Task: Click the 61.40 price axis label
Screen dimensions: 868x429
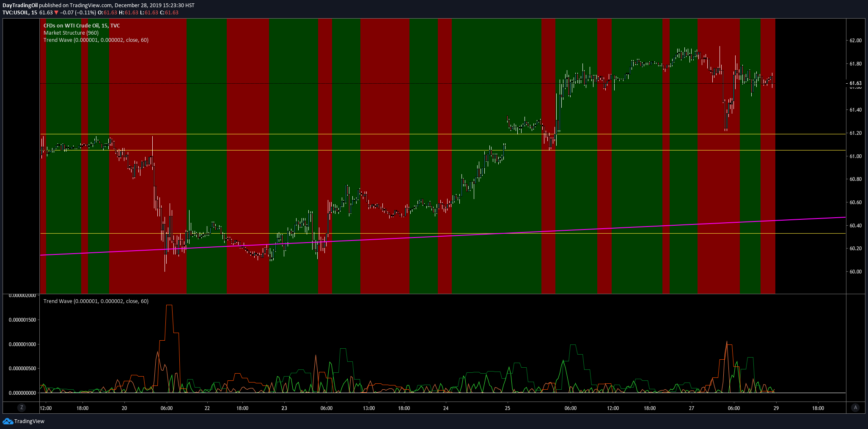Action: 856,110
